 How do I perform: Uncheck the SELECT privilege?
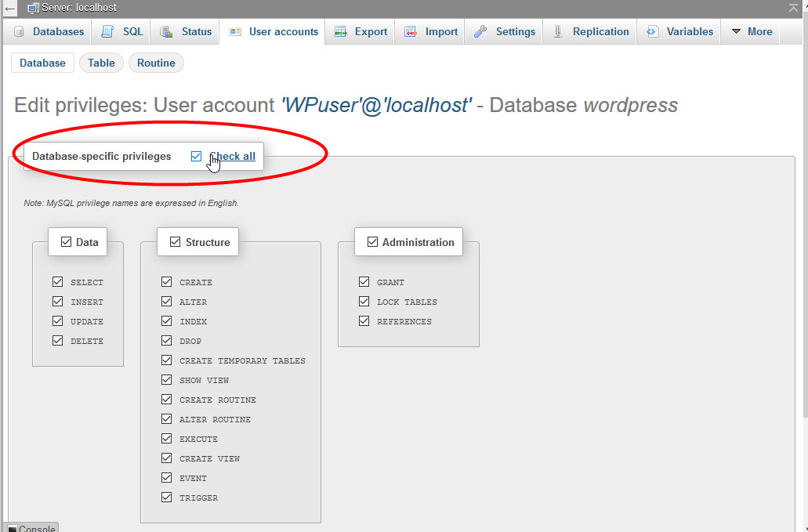click(x=58, y=281)
